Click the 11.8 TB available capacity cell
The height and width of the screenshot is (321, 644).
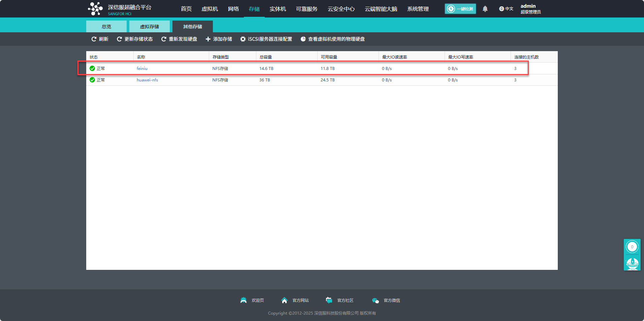(328, 68)
